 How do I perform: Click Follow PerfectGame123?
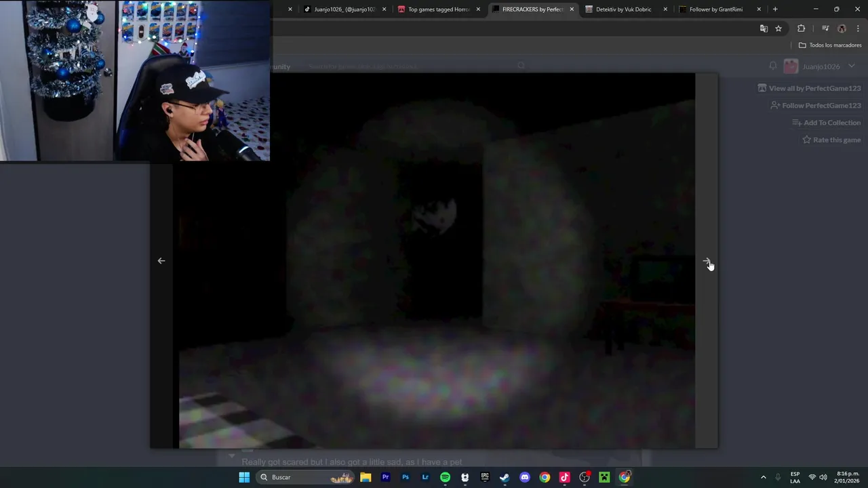point(816,106)
